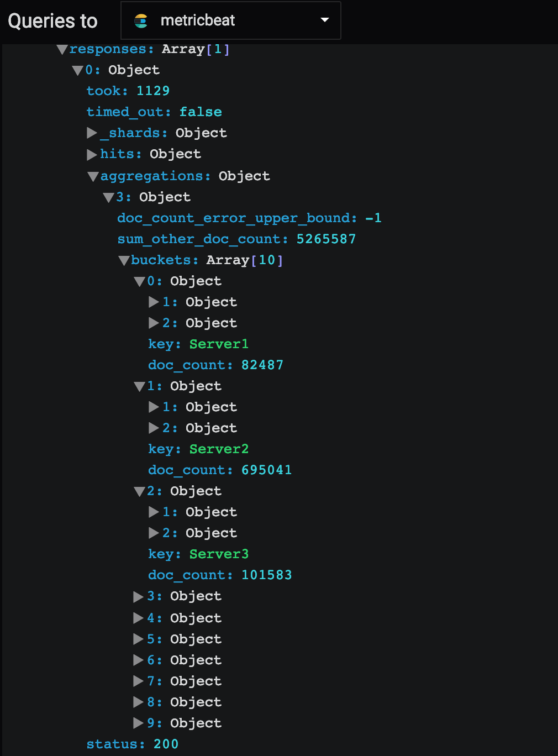Expand bucket 7: Object
Screen dimensions: 558x756
pyautogui.click(x=137, y=681)
